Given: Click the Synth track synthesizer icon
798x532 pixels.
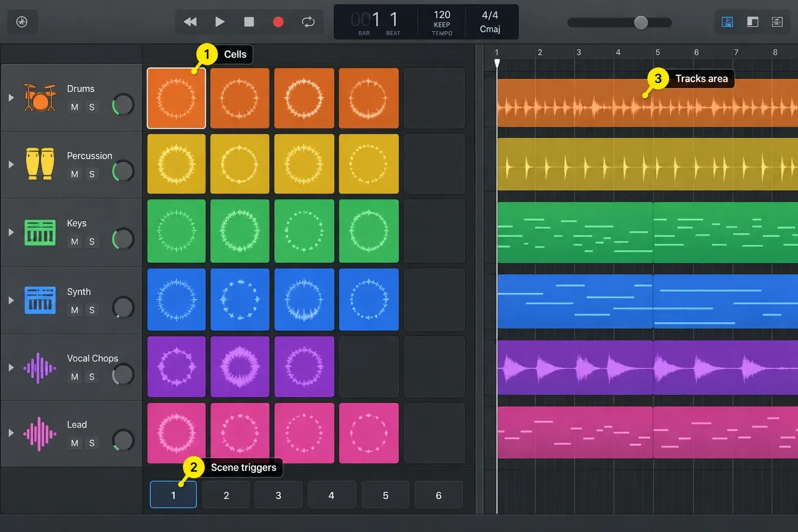Looking at the screenshot, I should pyautogui.click(x=40, y=300).
